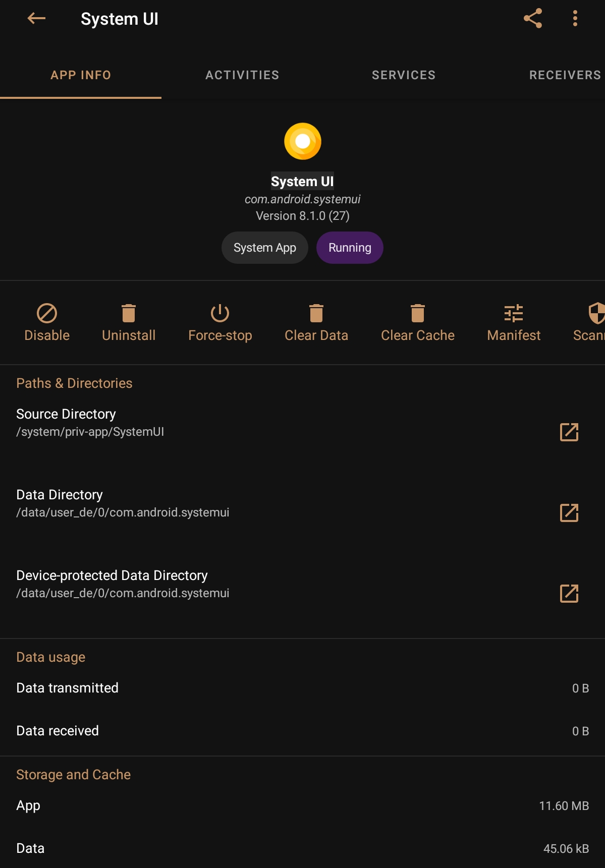Tap the System UI app icon
605x868 pixels.
303,141
